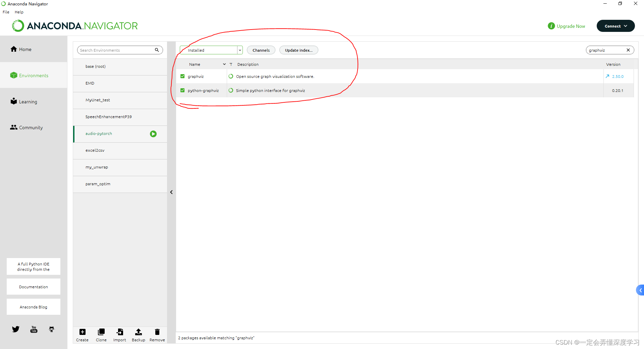This screenshot has height=349, width=644.
Task: Expand the Connect dropdown
Action: point(615,26)
